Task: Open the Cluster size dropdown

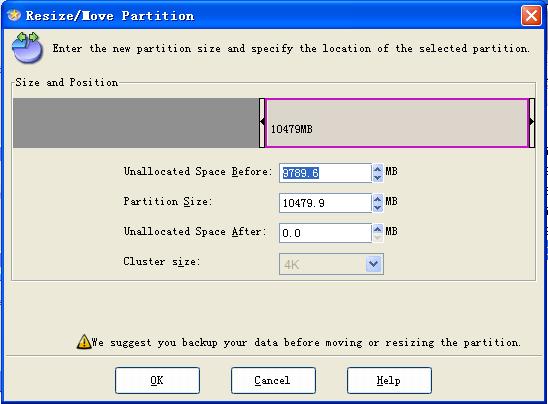Action: [x=374, y=264]
